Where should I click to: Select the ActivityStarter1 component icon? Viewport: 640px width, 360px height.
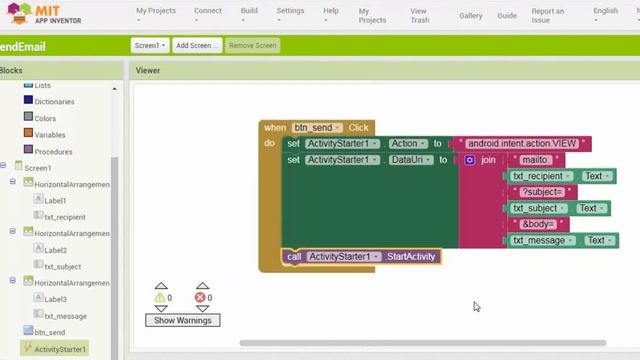28,347
